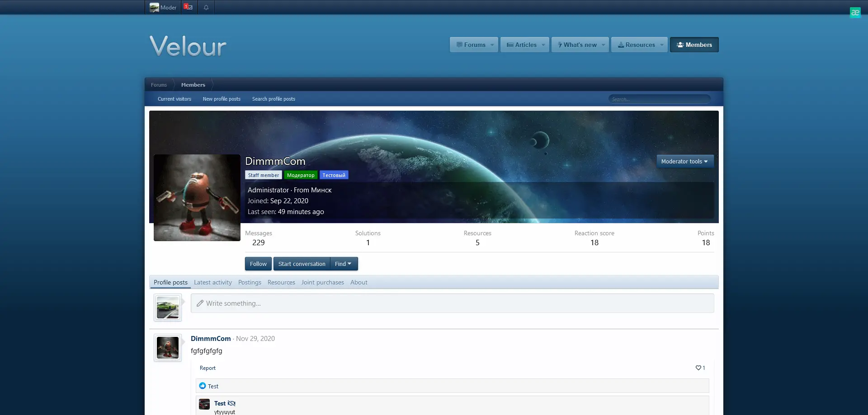Click the Write something text field
The height and width of the screenshot is (415, 868).
(452, 303)
